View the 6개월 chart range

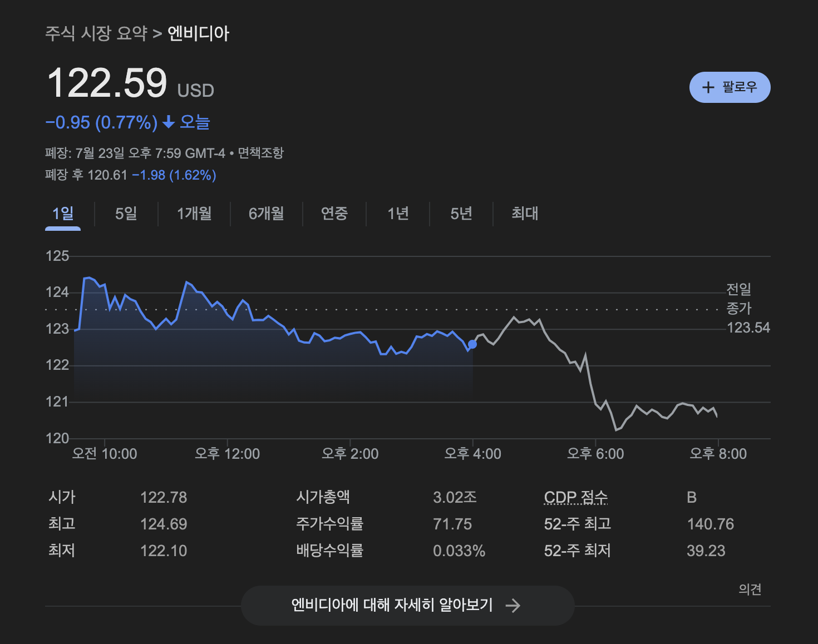265,214
